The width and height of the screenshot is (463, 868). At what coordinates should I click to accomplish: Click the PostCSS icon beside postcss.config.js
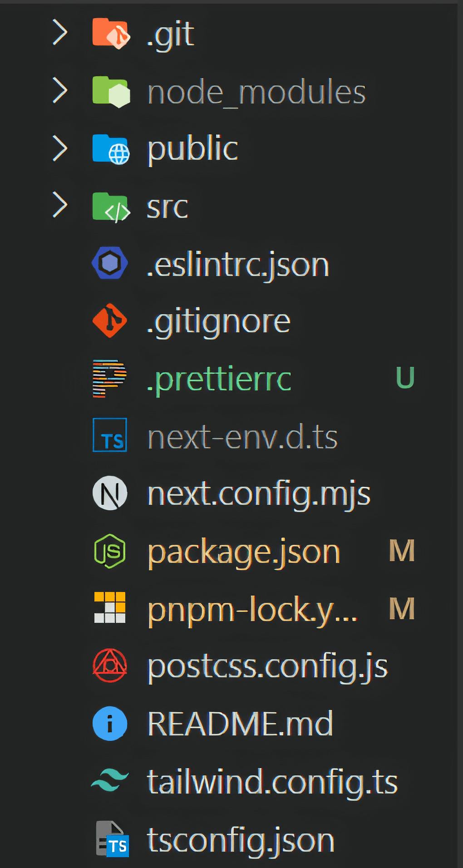click(x=109, y=666)
